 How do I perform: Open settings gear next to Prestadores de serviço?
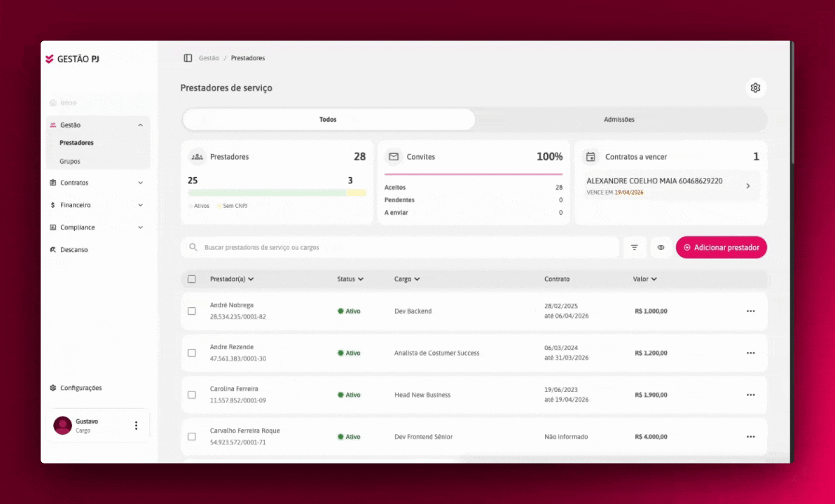[x=755, y=87]
